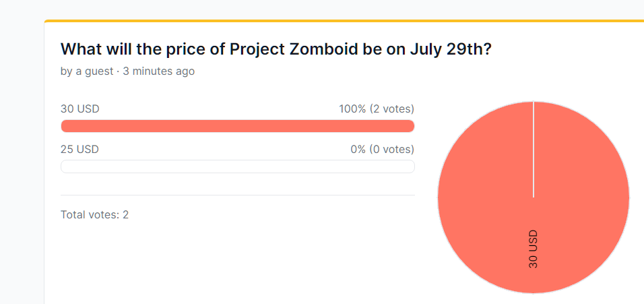
Task: Click the 'Total votes: 2' text
Action: 94,215
